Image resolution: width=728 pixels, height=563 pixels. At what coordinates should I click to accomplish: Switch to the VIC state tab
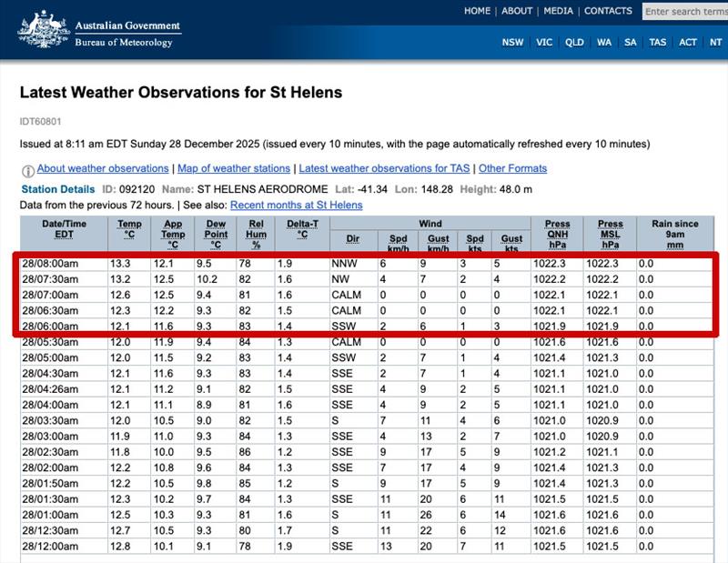(x=542, y=42)
